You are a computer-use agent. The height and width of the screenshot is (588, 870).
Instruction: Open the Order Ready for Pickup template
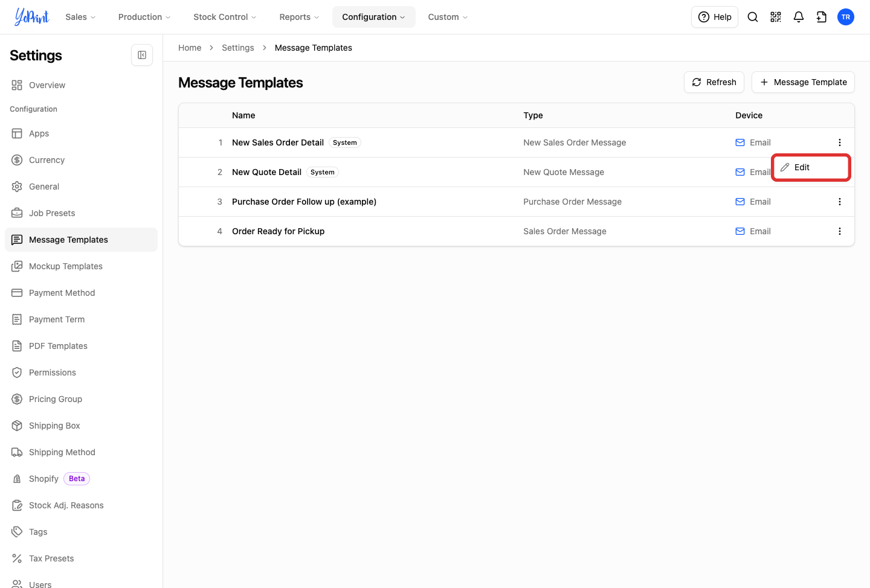pyautogui.click(x=278, y=231)
